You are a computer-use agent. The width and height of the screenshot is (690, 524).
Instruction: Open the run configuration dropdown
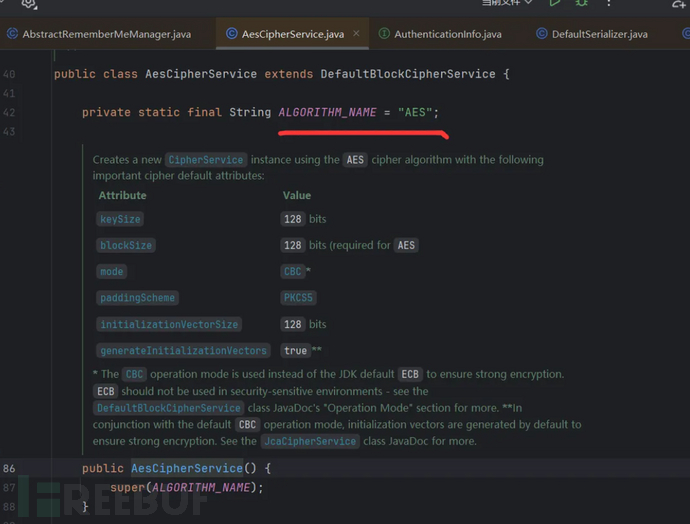pyautogui.click(x=506, y=4)
